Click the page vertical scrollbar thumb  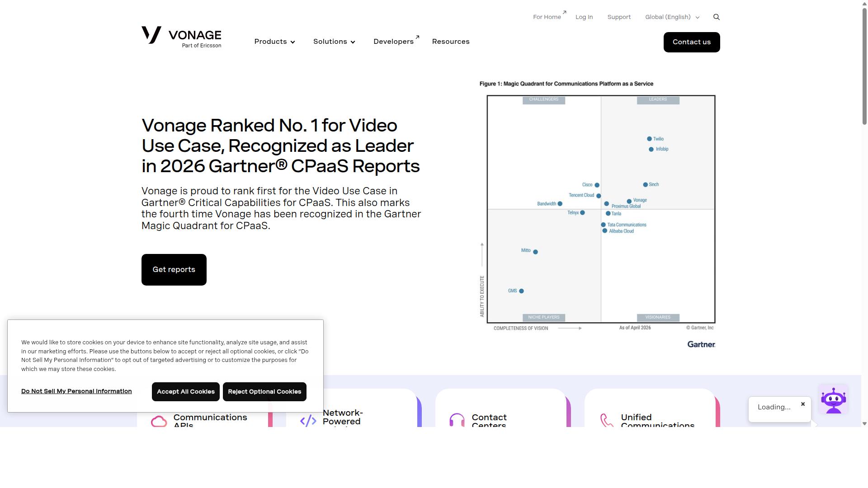point(864,66)
